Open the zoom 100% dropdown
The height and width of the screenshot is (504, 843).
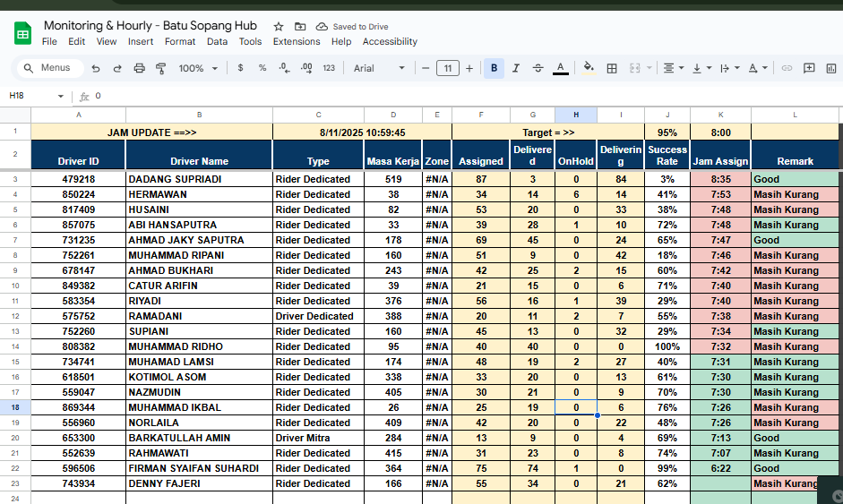tap(198, 68)
